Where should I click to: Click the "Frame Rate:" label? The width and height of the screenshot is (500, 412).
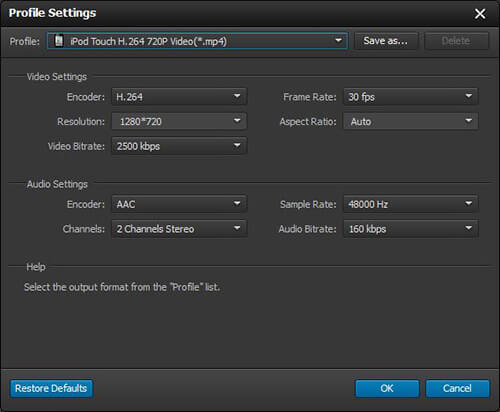pos(310,97)
